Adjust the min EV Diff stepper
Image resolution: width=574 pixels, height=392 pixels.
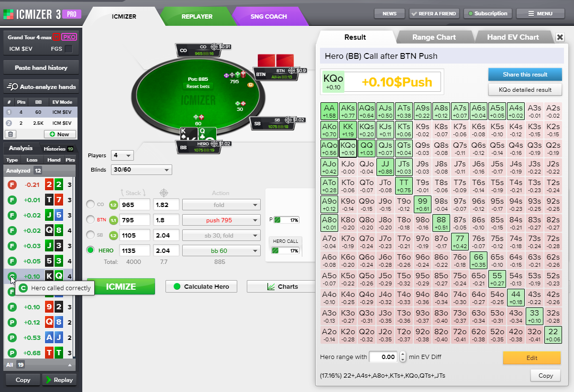[402, 357]
